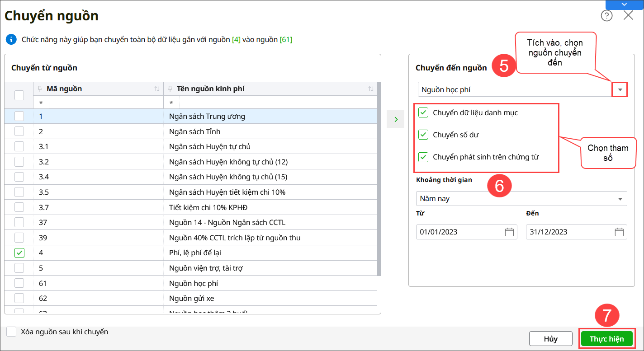
Task: Click the green right arrow transfer button
Action: (x=396, y=119)
